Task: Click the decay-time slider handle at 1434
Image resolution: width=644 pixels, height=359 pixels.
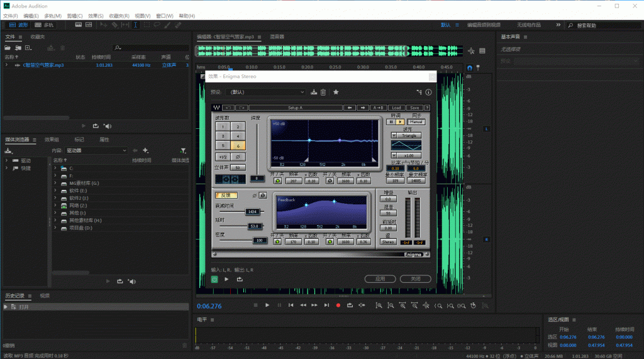Action: point(252,211)
